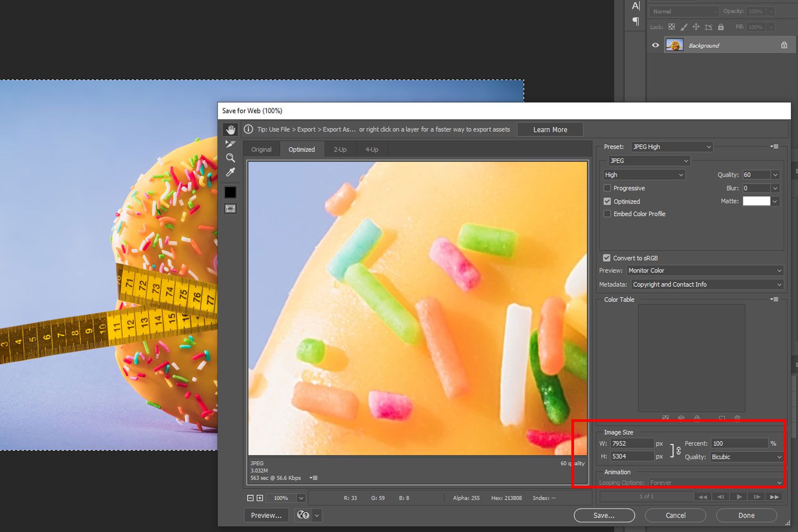Viewport: 798px width, 532px height.
Task: Click the lock all icon
Action: (x=721, y=27)
